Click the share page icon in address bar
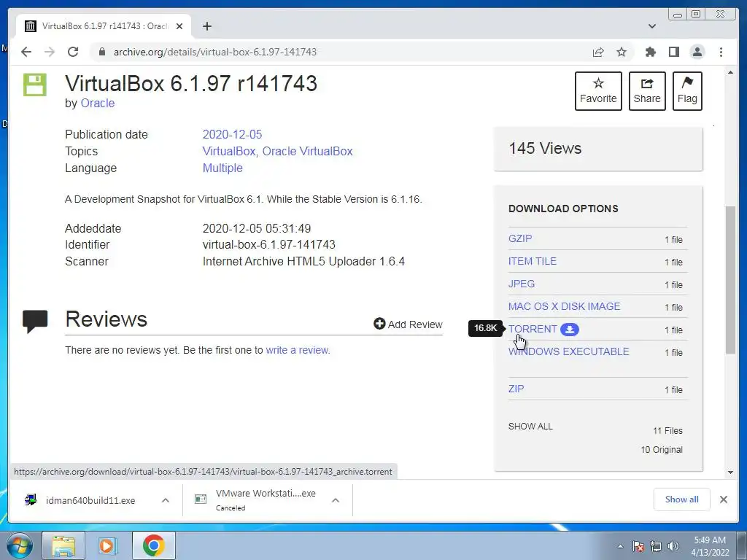Screen dimensions: 747x560 pos(598,52)
